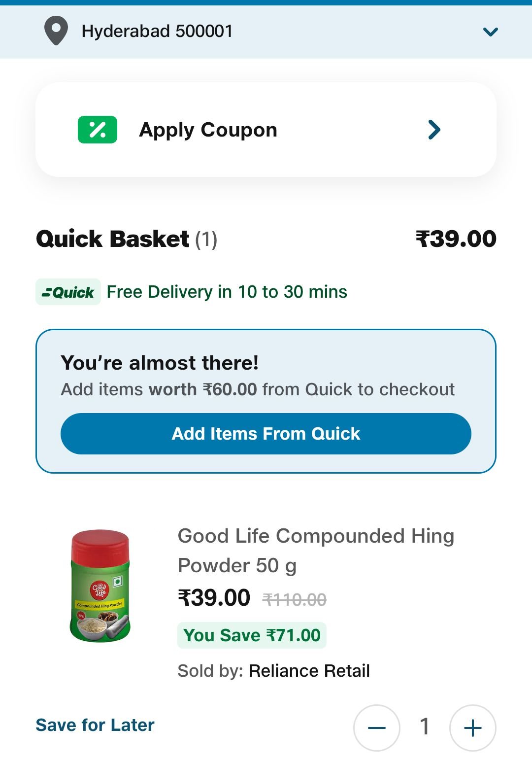
Task: Click the Quick delivery badge
Action: pyautogui.click(x=68, y=292)
